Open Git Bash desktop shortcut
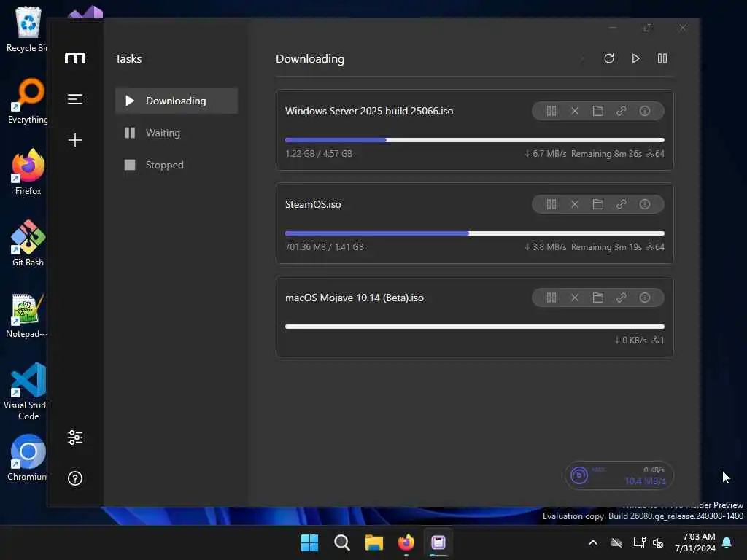Viewport: 747px width, 560px height. point(28,243)
